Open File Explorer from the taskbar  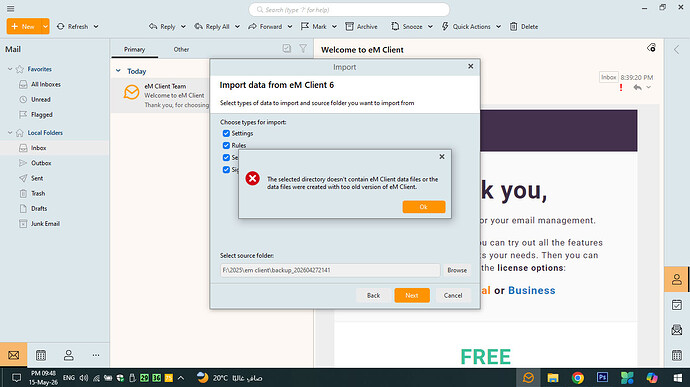pyautogui.click(x=553, y=378)
